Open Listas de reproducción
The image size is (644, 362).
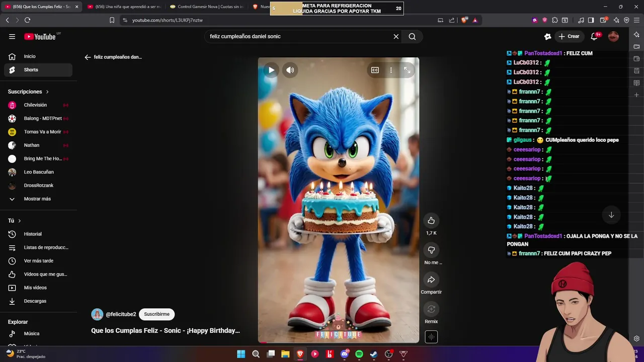coord(38,247)
